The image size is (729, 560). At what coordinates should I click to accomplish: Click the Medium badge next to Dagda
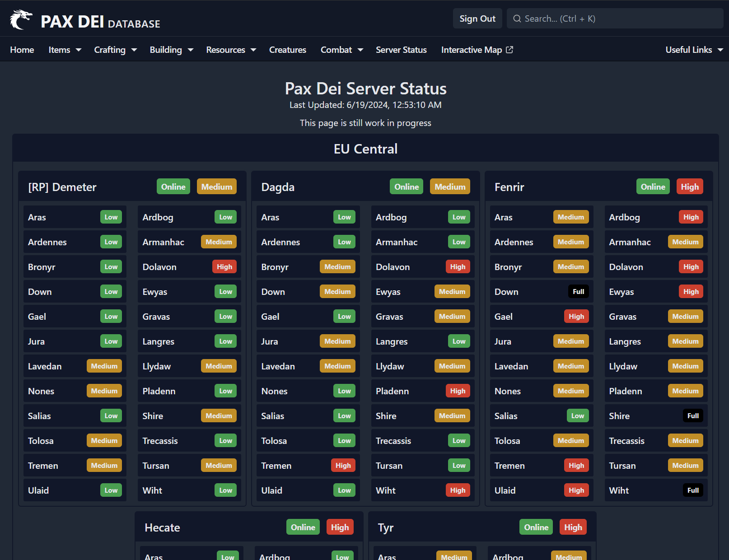(450, 186)
